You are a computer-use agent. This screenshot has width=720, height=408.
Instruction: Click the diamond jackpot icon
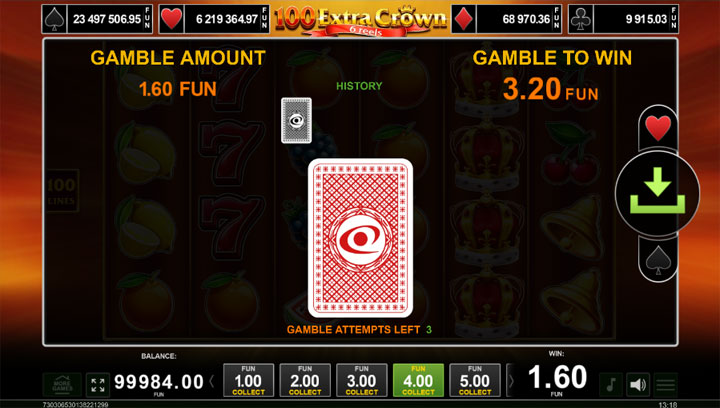coord(463,19)
